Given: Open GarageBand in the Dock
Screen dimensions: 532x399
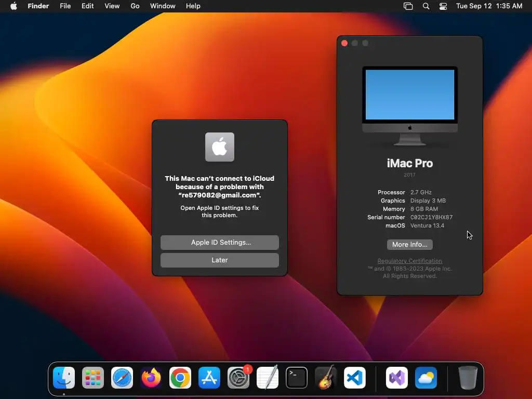Looking at the screenshot, I should tap(326, 378).
